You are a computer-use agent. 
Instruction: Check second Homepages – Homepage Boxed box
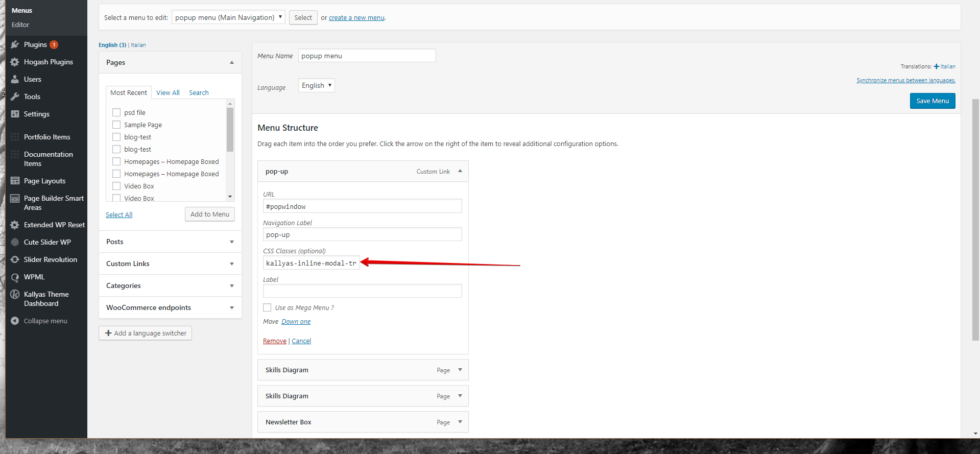(x=116, y=174)
